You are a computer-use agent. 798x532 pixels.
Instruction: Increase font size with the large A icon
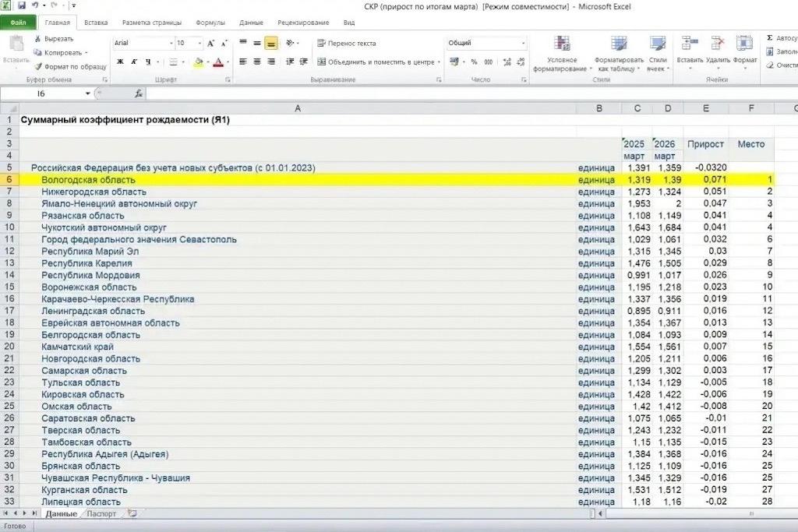coord(210,44)
